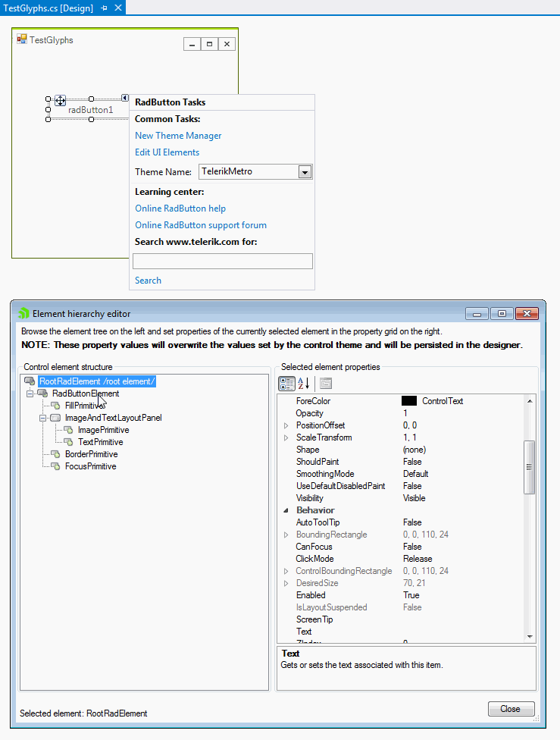
Task: Select RootRadElement /root element/ tree item
Action: click(97, 381)
